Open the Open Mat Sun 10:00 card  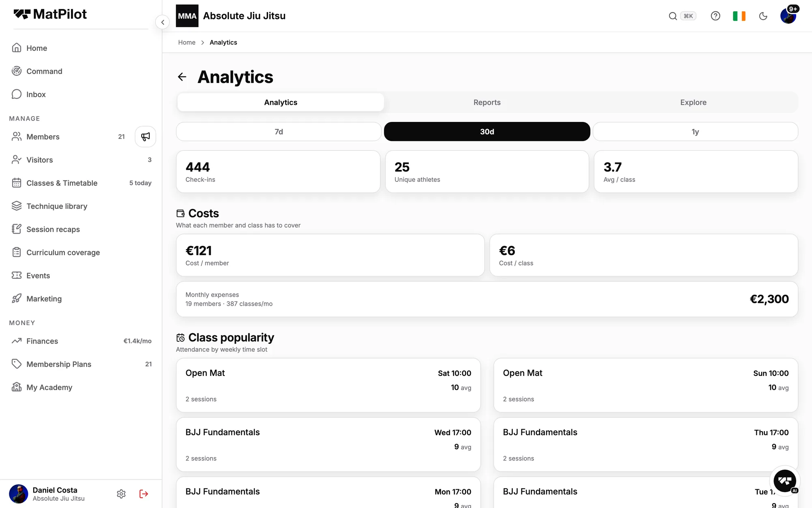pos(646,385)
